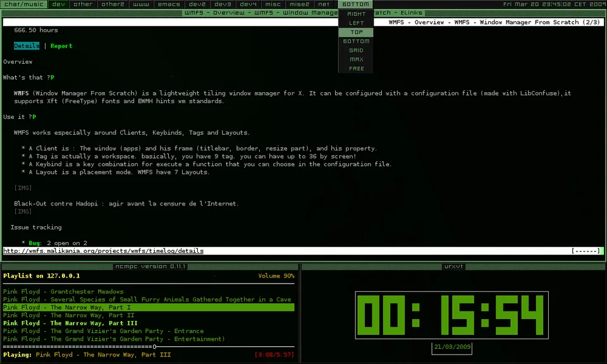The height and width of the screenshot is (364, 607).
Task: Select track Several Species of Small Furry Animals
Action: click(147, 300)
